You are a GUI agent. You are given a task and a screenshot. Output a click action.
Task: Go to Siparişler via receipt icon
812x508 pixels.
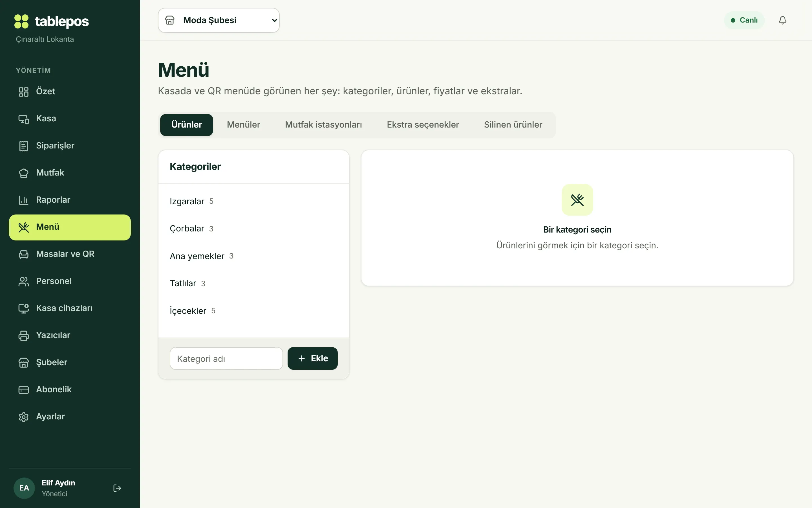23,146
